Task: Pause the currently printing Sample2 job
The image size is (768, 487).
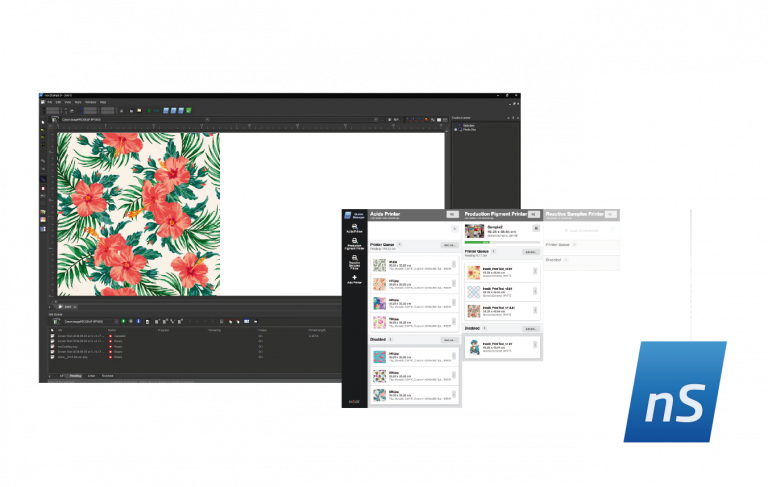Action: click(536, 228)
